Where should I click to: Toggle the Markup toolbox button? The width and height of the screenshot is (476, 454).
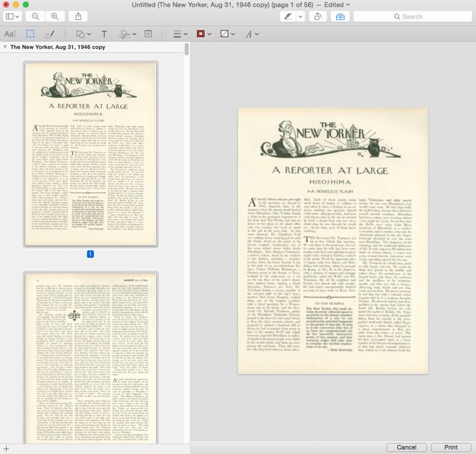pyautogui.click(x=341, y=16)
